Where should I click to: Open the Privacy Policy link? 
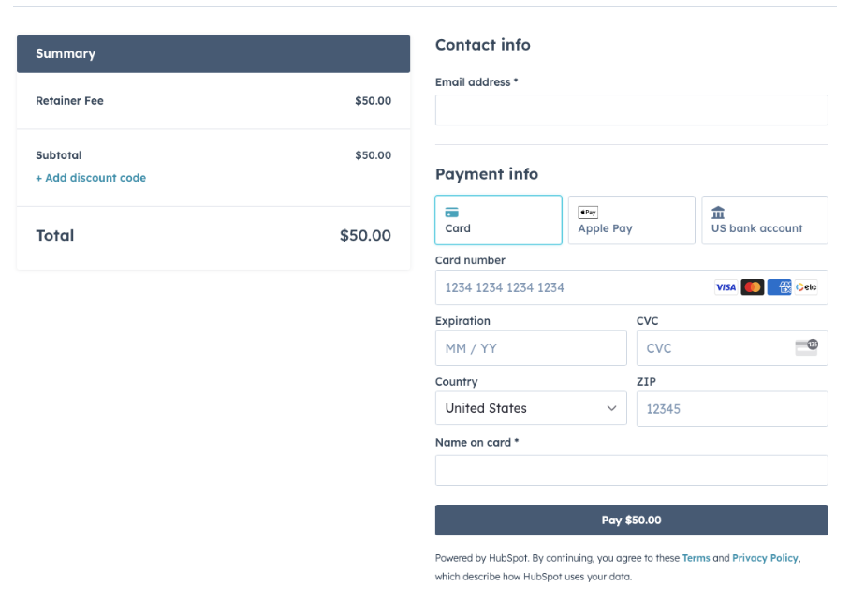765,558
